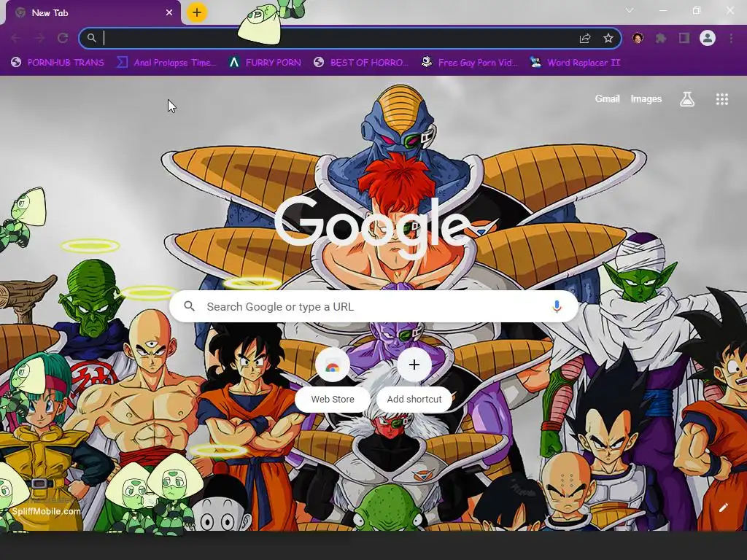Open the Google apps grid
Viewport: 747px width, 560px height.
tap(722, 99)
